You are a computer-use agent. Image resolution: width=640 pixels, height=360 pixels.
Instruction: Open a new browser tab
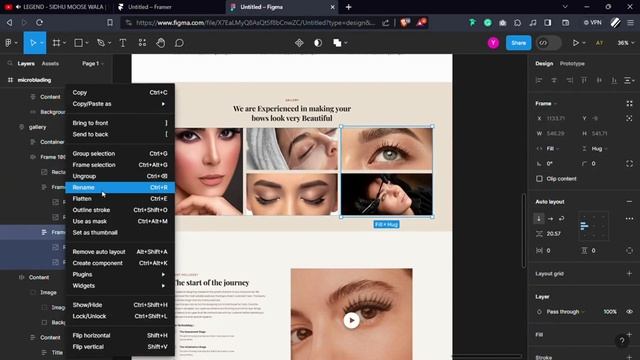coord(349,7)
